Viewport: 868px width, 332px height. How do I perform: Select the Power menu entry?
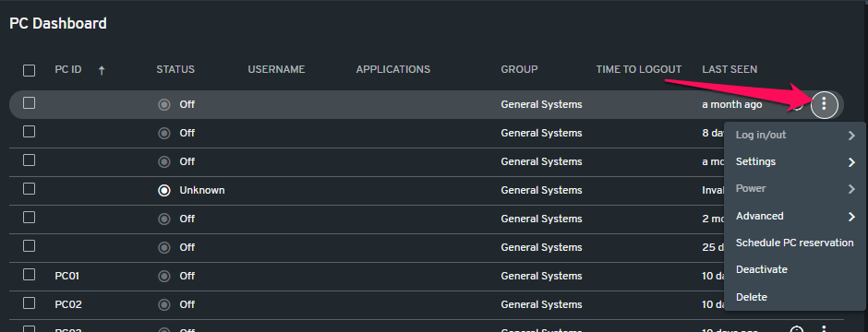[795, 189]
